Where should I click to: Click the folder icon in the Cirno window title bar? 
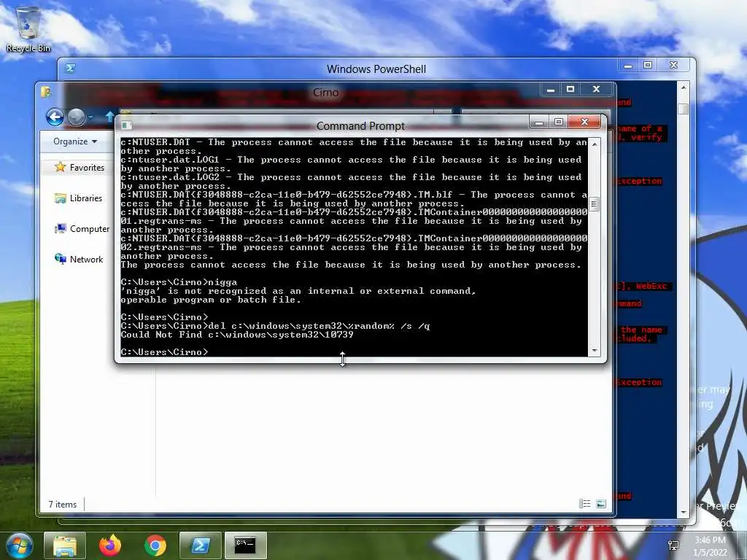pos(46,91)
